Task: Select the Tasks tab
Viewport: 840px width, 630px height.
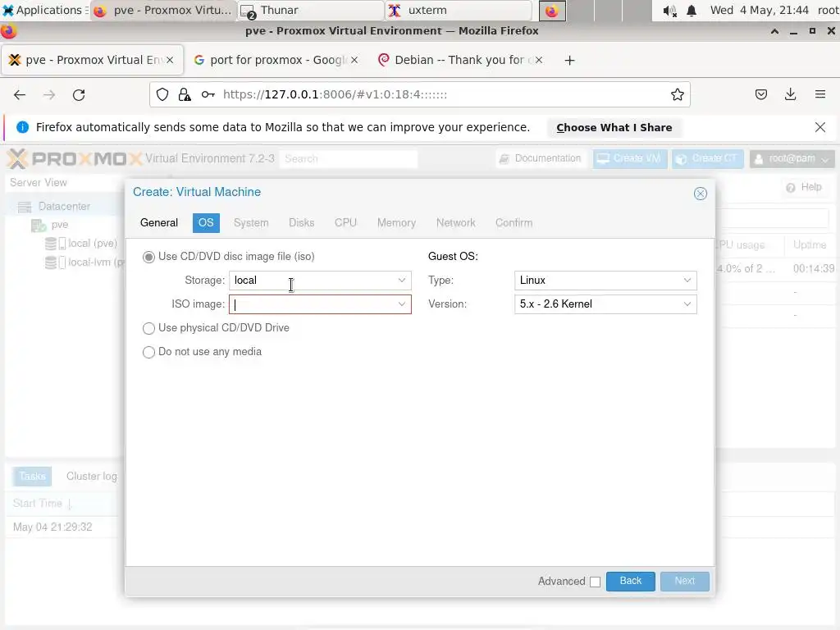Action: point(32,477)
